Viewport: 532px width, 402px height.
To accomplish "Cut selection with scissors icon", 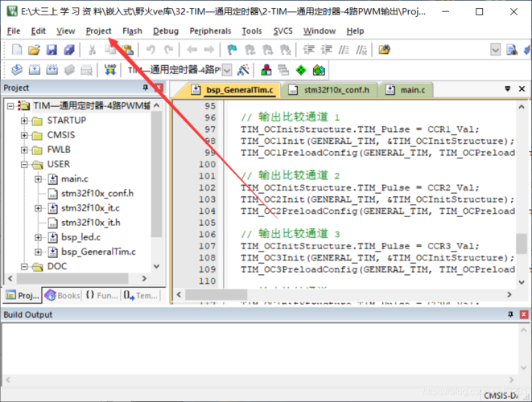I will click(x=92, y=50).
